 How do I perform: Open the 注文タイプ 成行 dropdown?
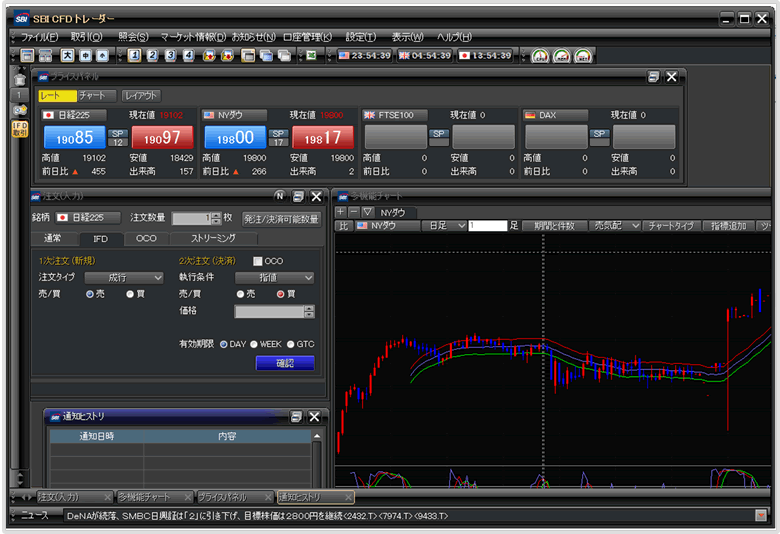pyautogui.click(x=124, y=278)
